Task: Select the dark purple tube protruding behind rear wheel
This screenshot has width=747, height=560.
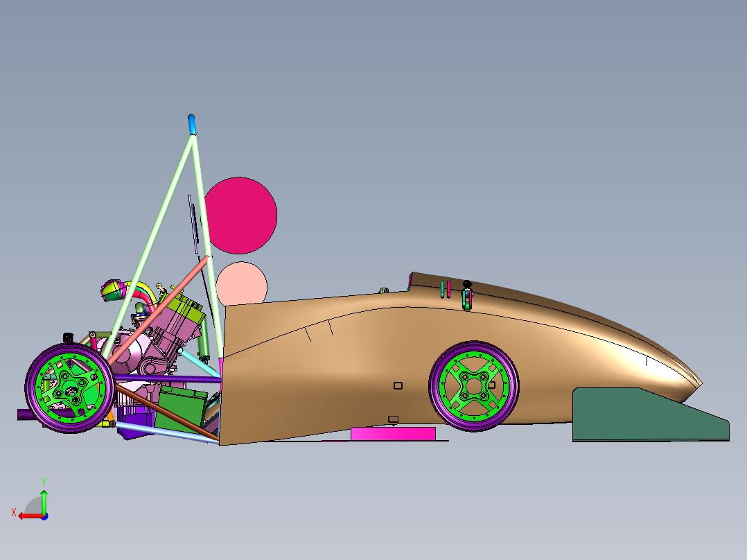Action: click(x=25, y=414)
